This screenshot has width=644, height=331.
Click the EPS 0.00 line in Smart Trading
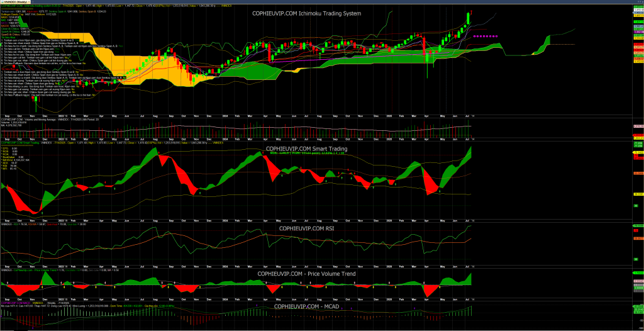(9, 149)
